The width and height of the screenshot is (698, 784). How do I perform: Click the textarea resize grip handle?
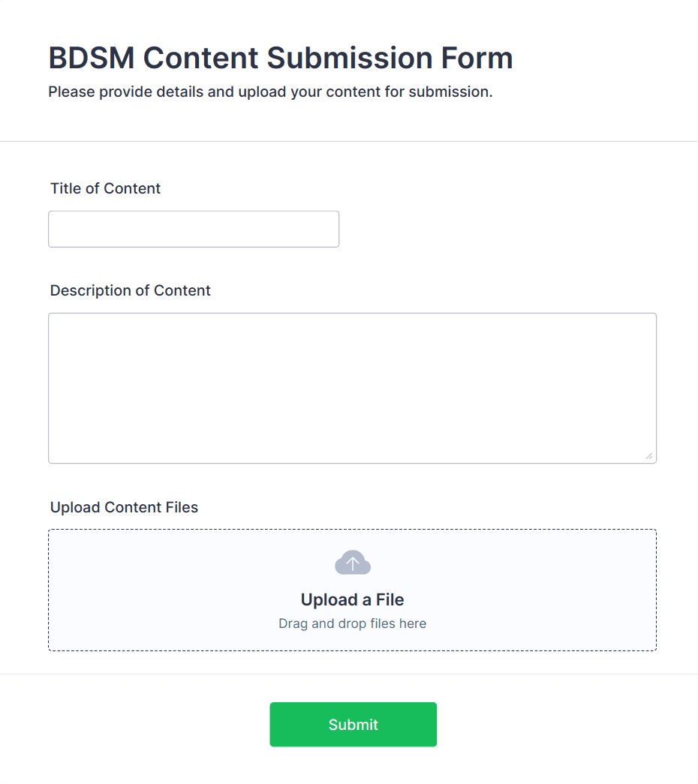click(x=650, y=455)
